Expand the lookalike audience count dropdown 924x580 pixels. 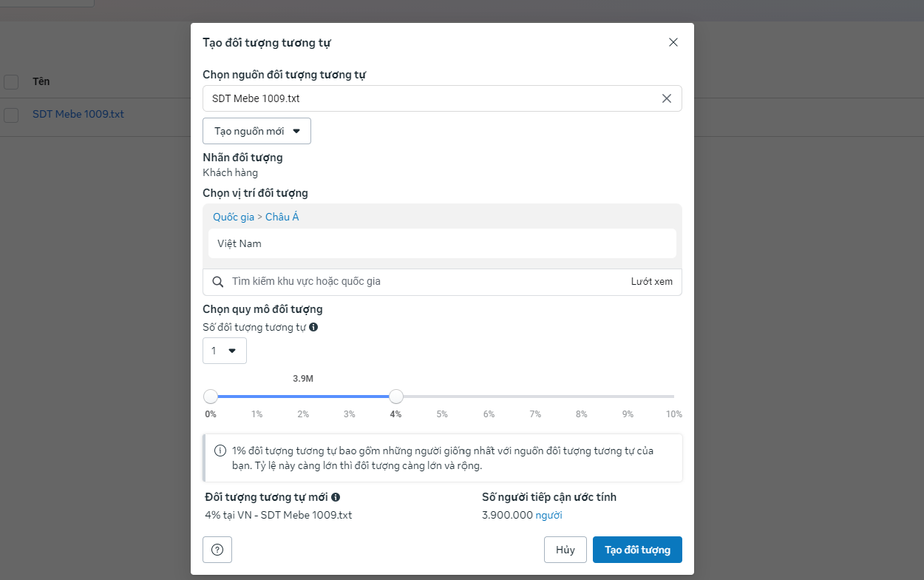click(x=224, y=351)
